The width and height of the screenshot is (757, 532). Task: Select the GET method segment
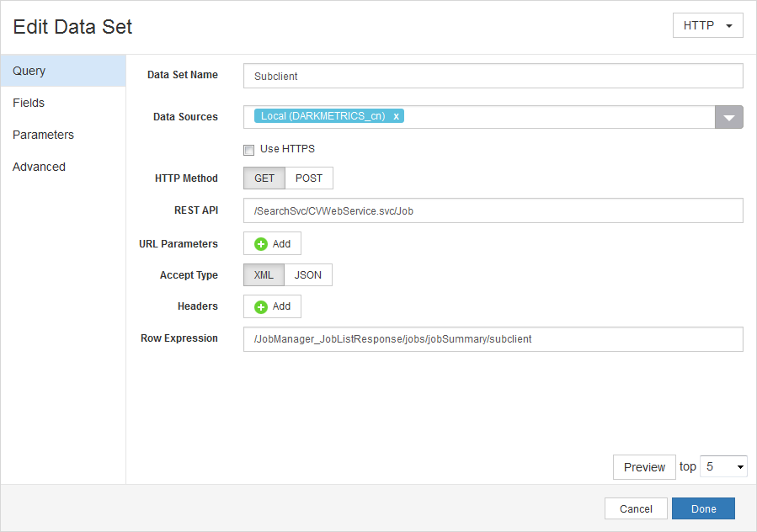(264, 178)
